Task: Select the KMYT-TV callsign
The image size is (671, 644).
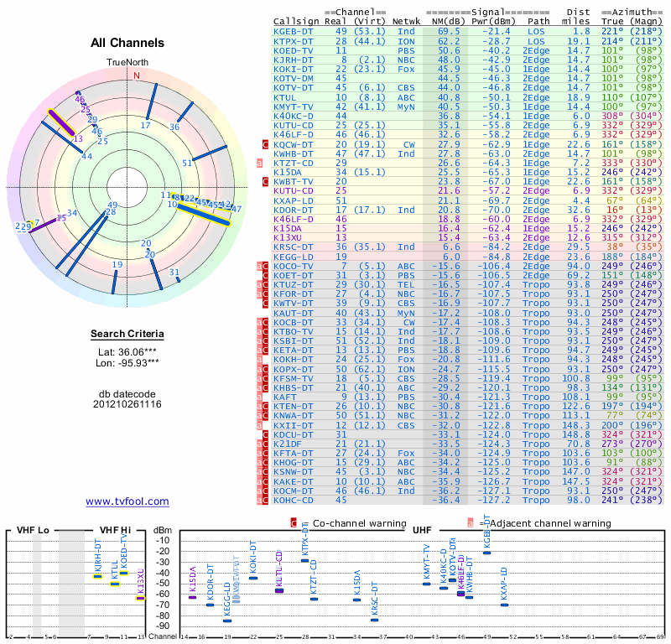Action: [x=293, y=106]
